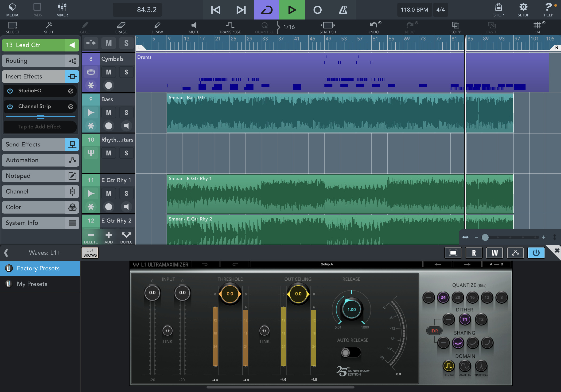This screenshot has height=392, width=561.
Task: Bypass the StudioEQ insert effect
Action: point(10,91)
